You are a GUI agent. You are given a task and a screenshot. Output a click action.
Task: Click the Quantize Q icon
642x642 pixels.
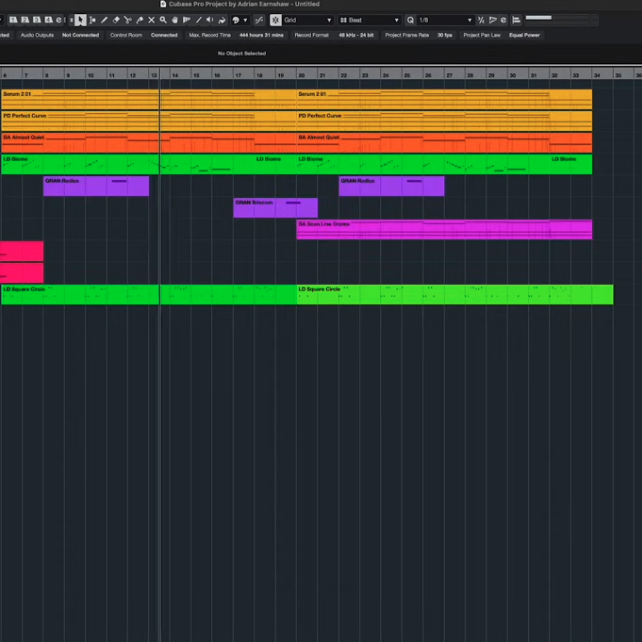point(410,20)
